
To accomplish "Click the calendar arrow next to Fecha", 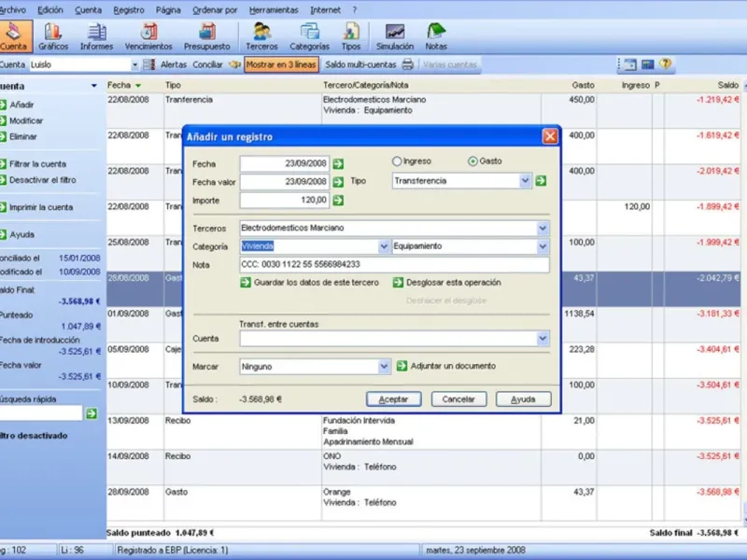I will 338,164.
